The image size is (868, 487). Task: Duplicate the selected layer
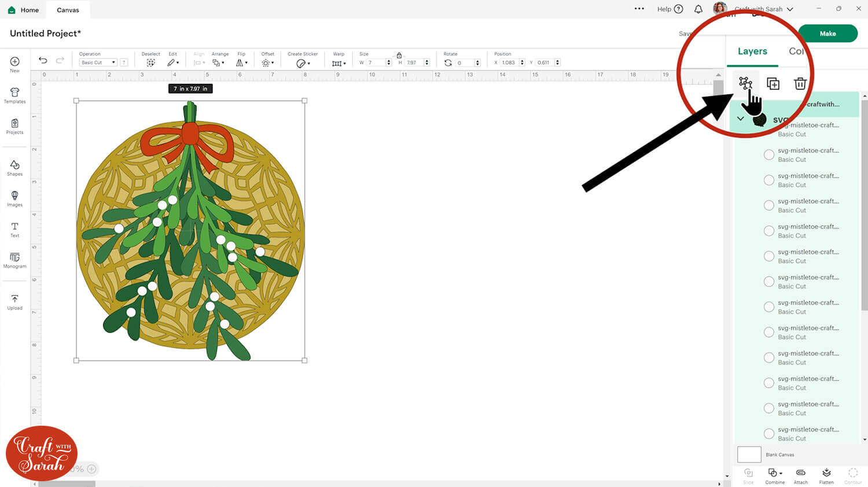click(773, 84)
